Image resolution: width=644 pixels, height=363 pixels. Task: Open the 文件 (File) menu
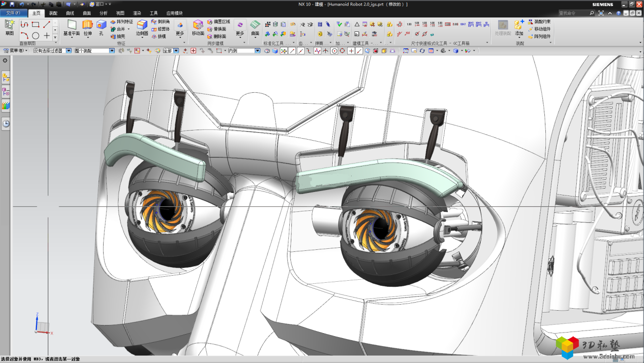(13, 13)
